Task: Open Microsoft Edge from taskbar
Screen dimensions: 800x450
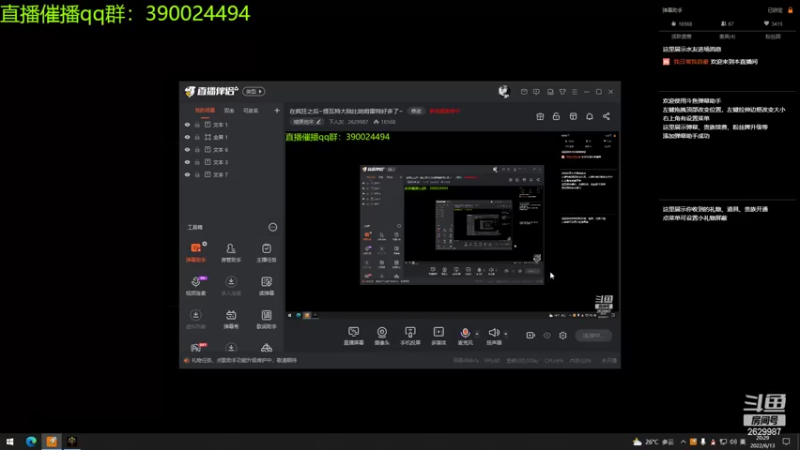Action: pyautogui.click(x=31, y=442)
